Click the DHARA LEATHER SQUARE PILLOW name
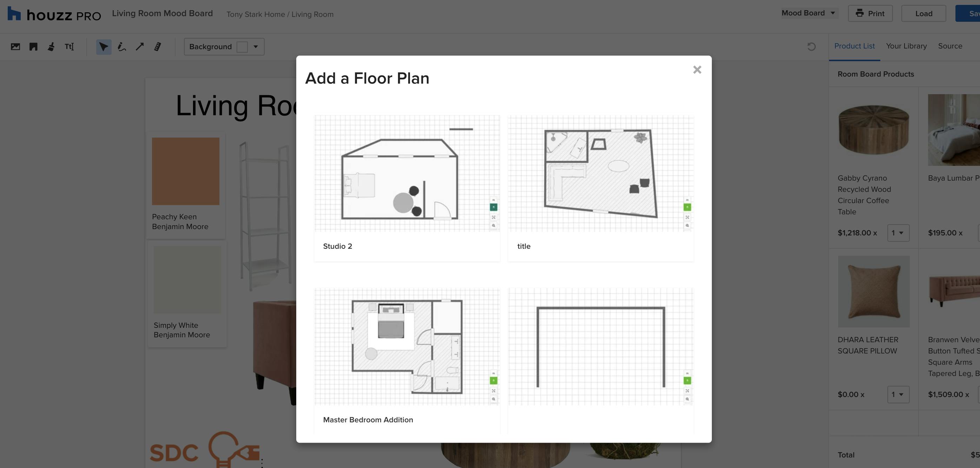Screen dimensions: 980x468 pyautogui.click(x=868, y=345)
